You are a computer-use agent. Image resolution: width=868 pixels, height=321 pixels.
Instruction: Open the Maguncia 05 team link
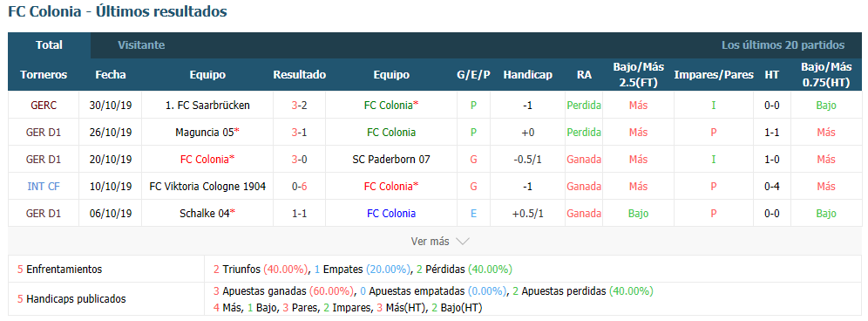[x=207, y=132]
